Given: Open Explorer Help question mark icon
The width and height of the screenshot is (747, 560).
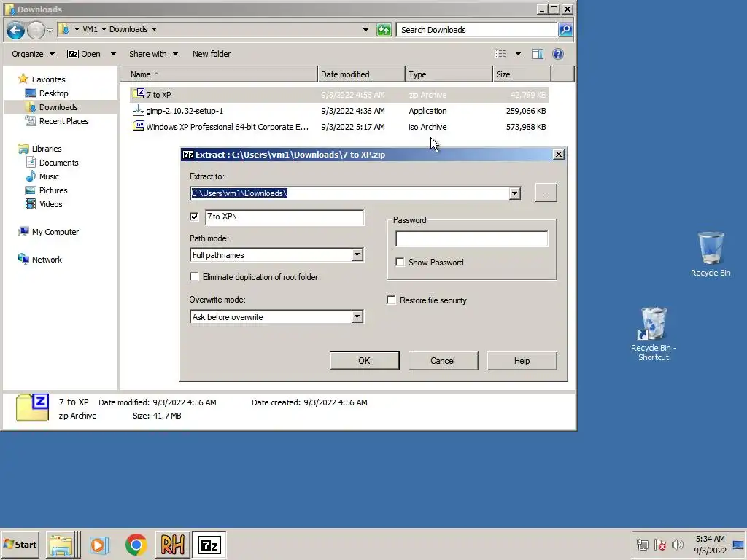Looking at the screenshot, I should [558, 54].
